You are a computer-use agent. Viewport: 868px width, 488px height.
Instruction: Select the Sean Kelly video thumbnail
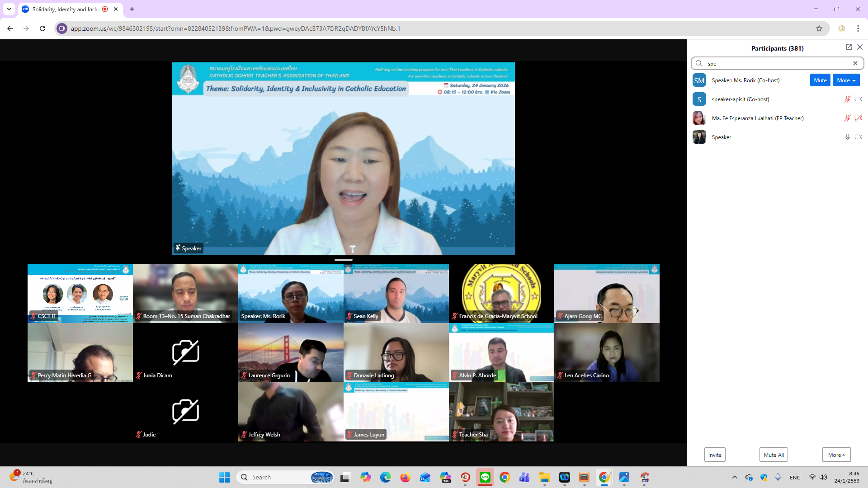(396, 293)
